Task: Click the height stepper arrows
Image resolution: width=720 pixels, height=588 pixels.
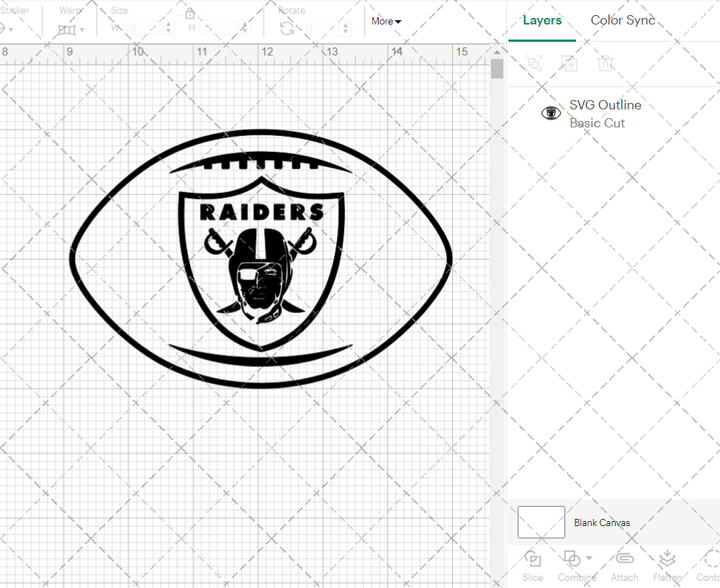Action: [x=244, y=28]
